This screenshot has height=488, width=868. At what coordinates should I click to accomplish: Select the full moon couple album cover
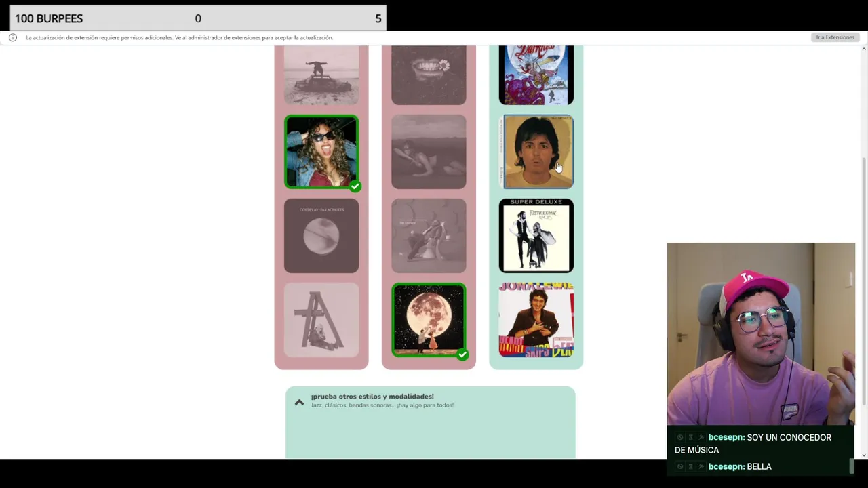429,320
